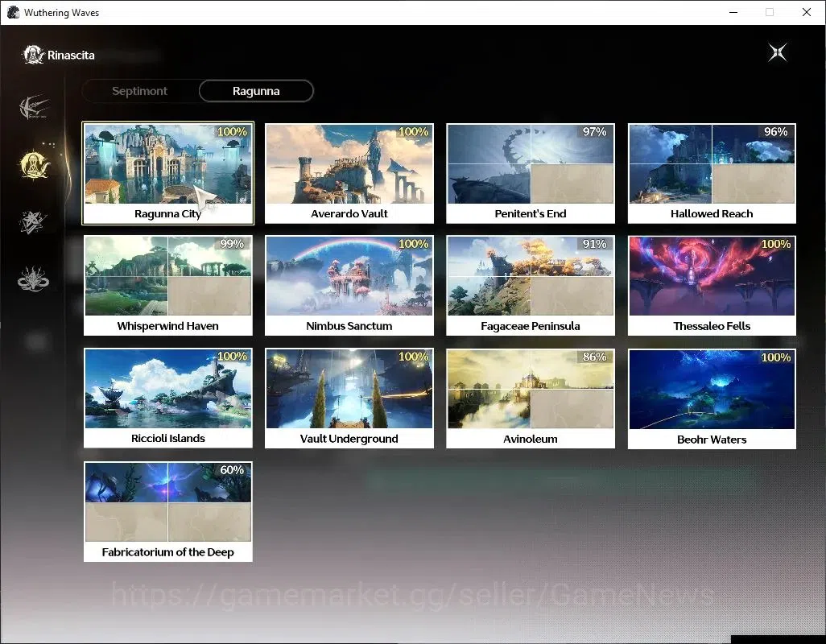This screenshot has height=644, width=826.
Task: Open the Averardo Vault area card
Action: 349,173
